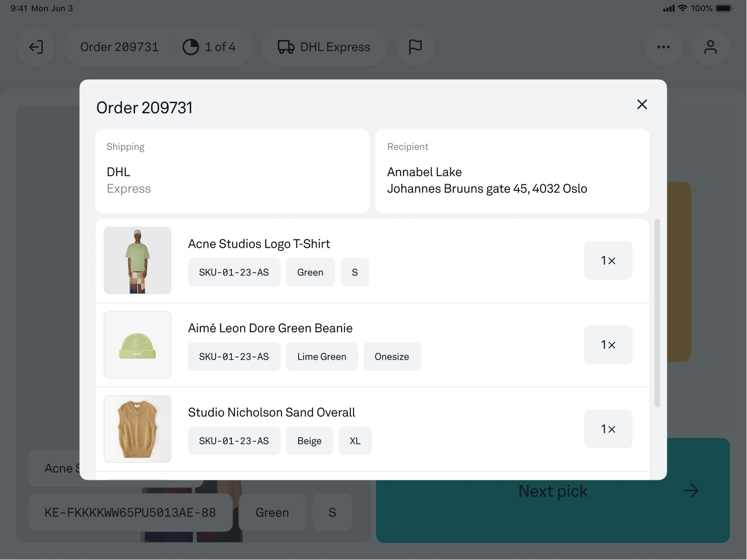Open the flag icon button
The image size is (747, 560).
[415, 47]
